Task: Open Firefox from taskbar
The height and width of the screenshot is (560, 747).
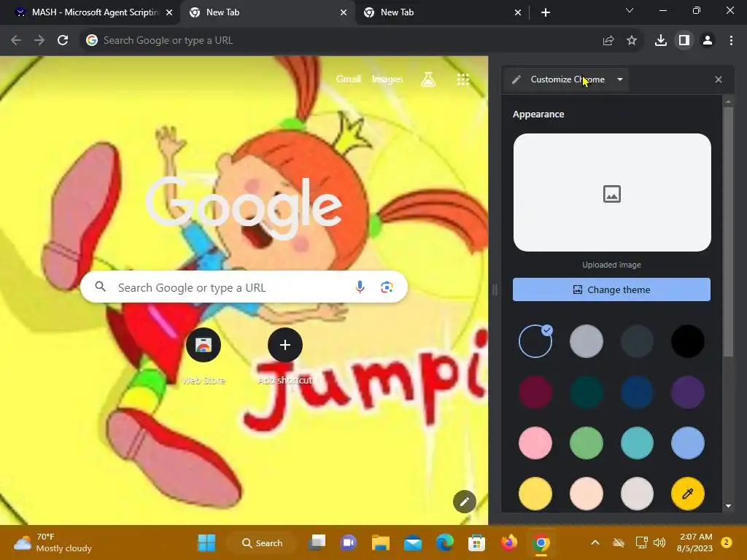Action: [508, 542]
